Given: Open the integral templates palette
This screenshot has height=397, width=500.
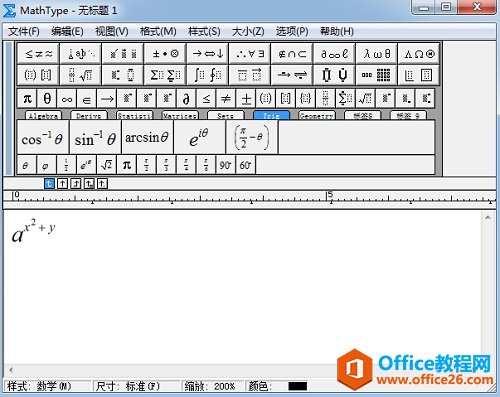Looking at the screenshot, I should 207,75.
